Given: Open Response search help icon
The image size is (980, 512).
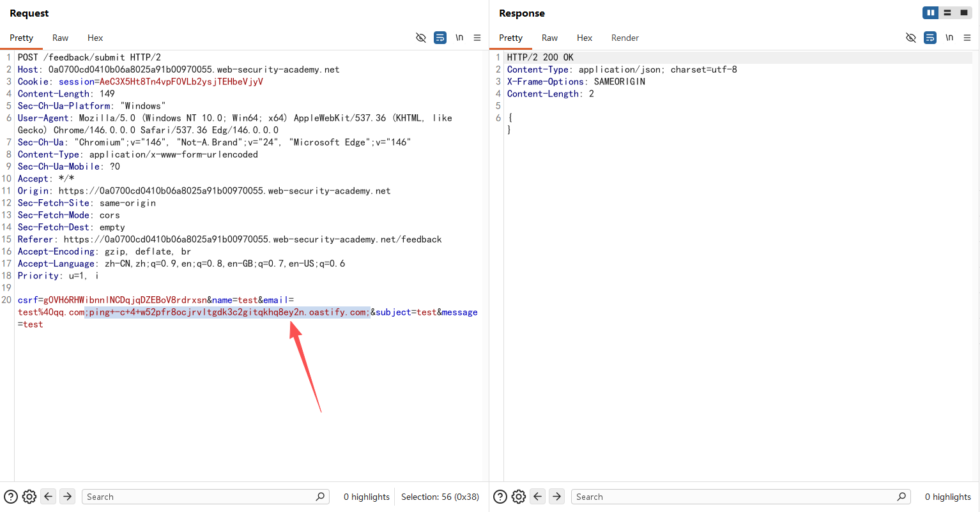Looking at the screenshot, I should click(500, 497).
